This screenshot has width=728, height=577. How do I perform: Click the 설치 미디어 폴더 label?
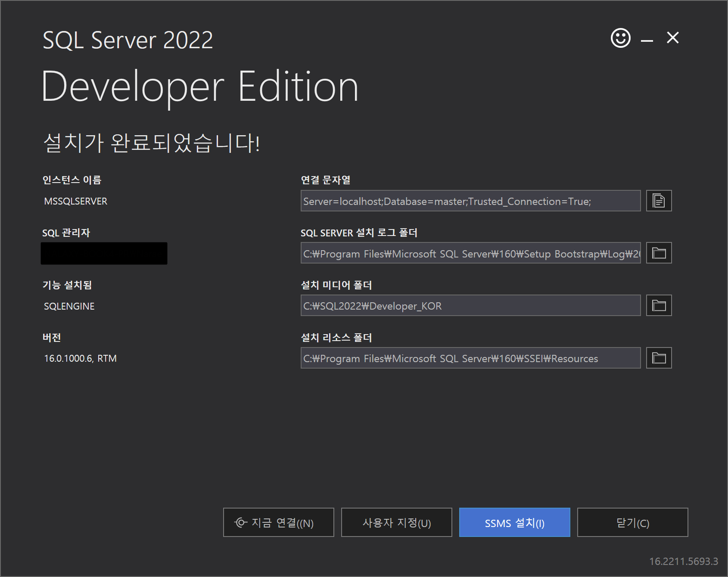(x=336, y=285)
